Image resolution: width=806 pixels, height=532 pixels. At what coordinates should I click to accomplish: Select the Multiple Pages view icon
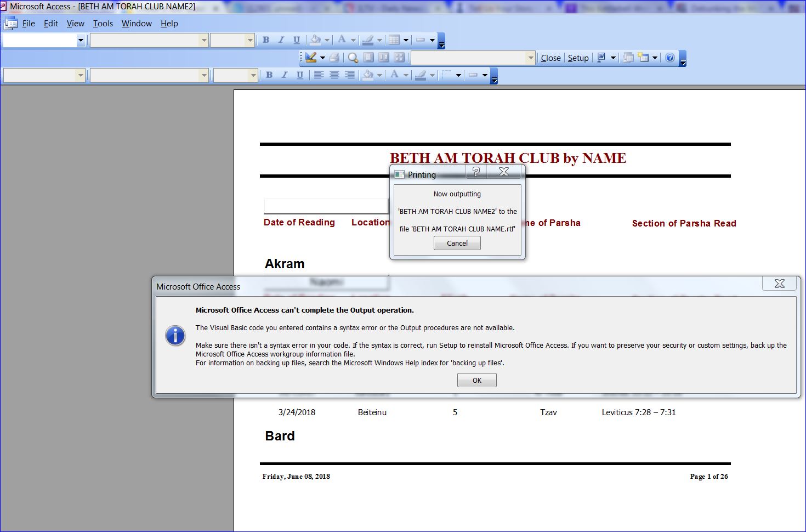[400, 58]
